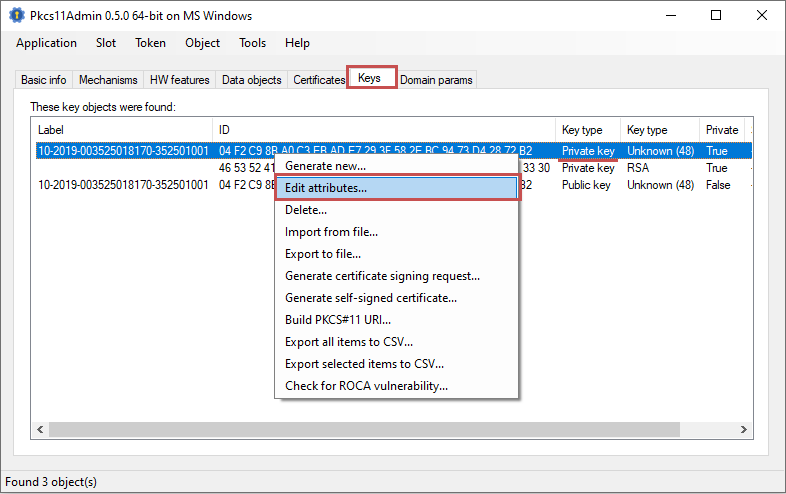Select Generate certificate signing request...
This screenshot has height=494, width=786.
point(396,276)
